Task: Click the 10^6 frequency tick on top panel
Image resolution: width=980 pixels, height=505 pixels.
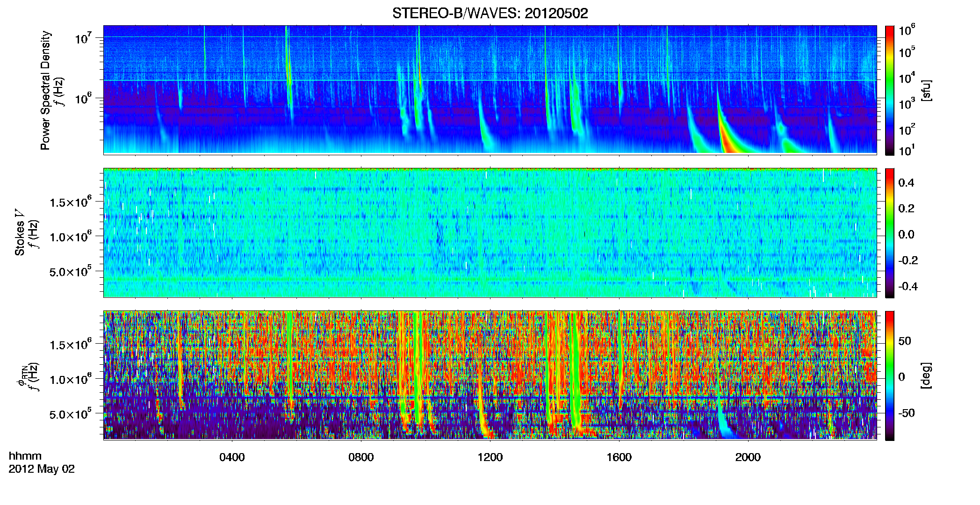Action: click(83, 98)
